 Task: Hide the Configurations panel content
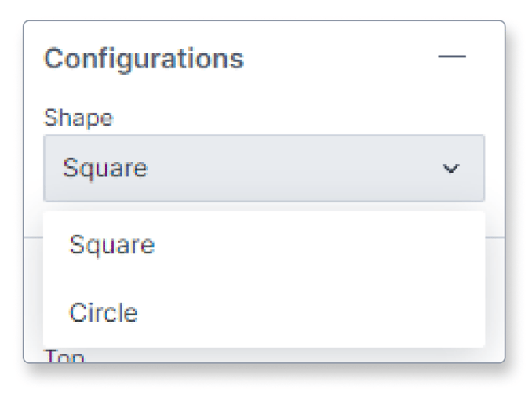[451, 57]
